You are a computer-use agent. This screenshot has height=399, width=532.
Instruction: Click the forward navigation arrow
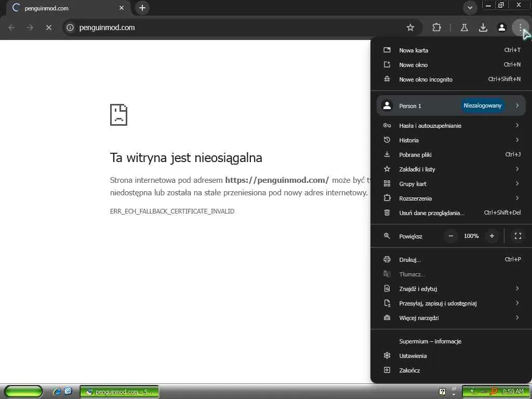pyautogui.click(x=30, y=28)
